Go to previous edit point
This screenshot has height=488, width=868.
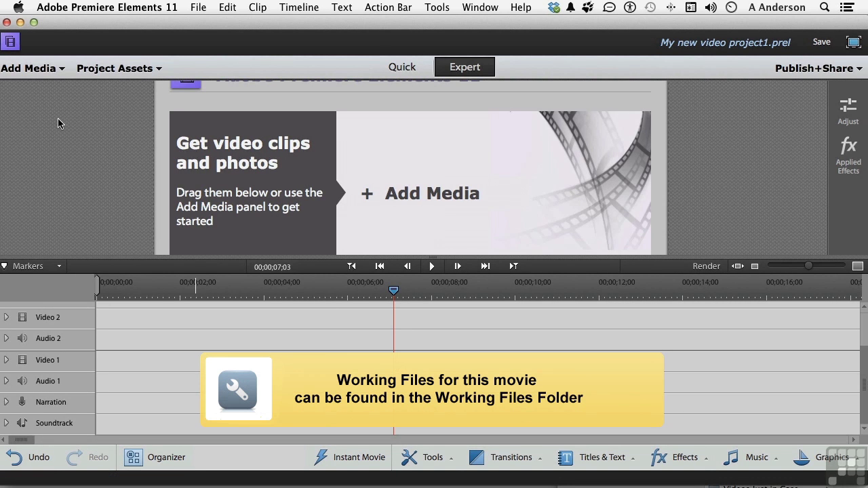380,266
